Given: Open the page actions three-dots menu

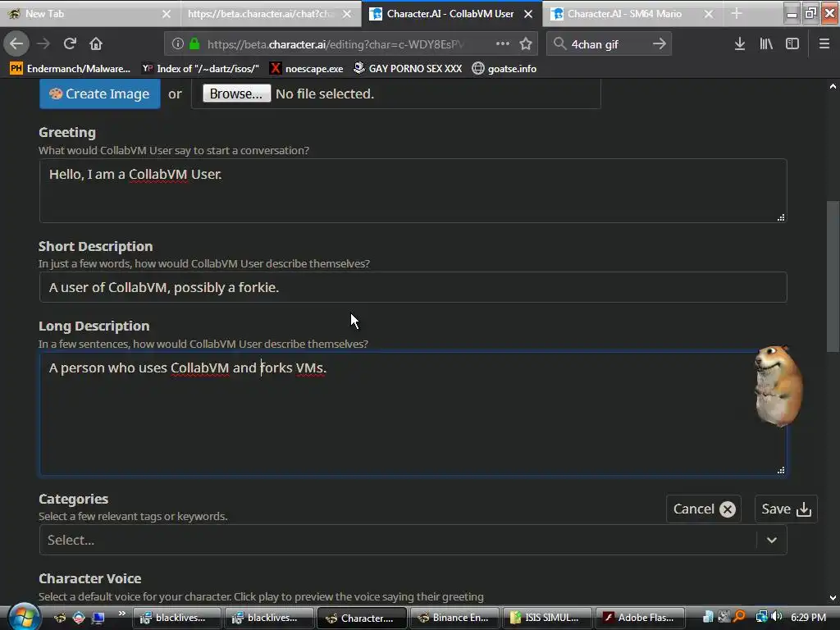Looking at the screenshot, I should (503, 43).
